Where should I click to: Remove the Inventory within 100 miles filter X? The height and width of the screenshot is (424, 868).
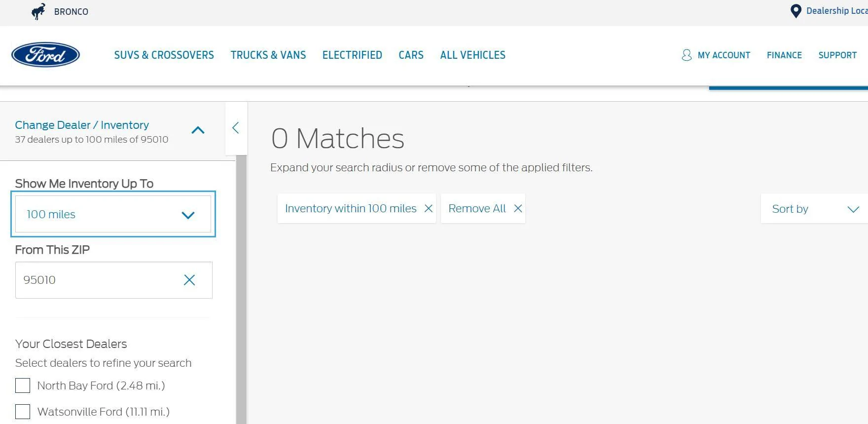tap(429, 208)
